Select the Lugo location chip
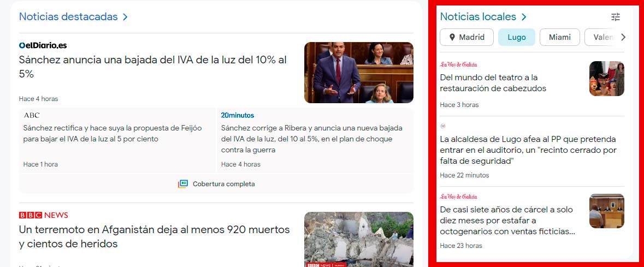The height and width of the screenshot is (267, 644). 516,37
